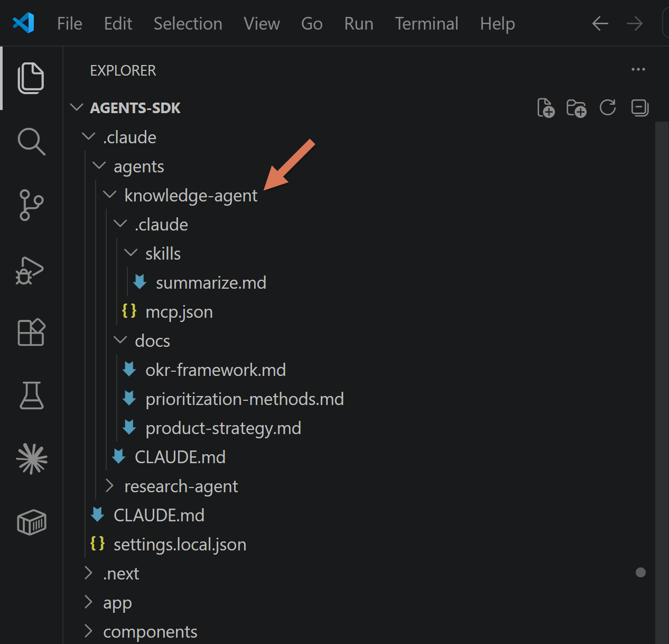
Task: Open the Search panel
Action: click(x=31, y=142)
